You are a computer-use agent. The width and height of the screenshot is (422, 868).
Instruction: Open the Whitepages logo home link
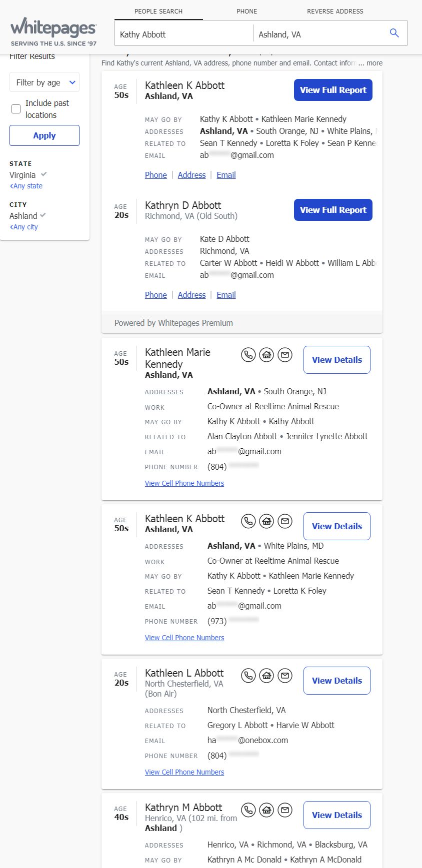53,31
